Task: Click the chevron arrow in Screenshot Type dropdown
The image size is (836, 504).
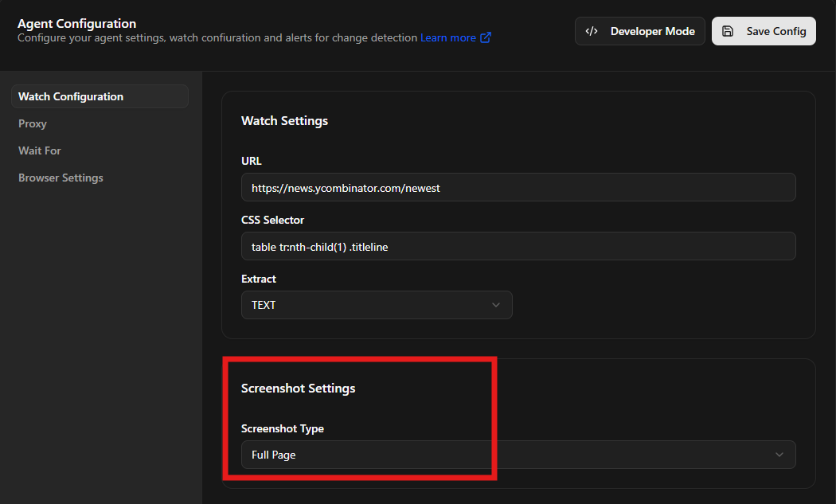Action: (779, 455)
